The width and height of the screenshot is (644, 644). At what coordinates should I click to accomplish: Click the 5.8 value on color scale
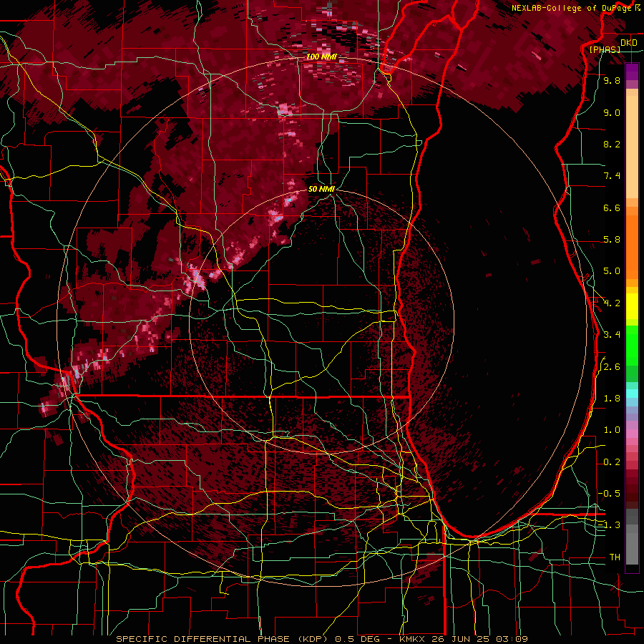point(612,240)
